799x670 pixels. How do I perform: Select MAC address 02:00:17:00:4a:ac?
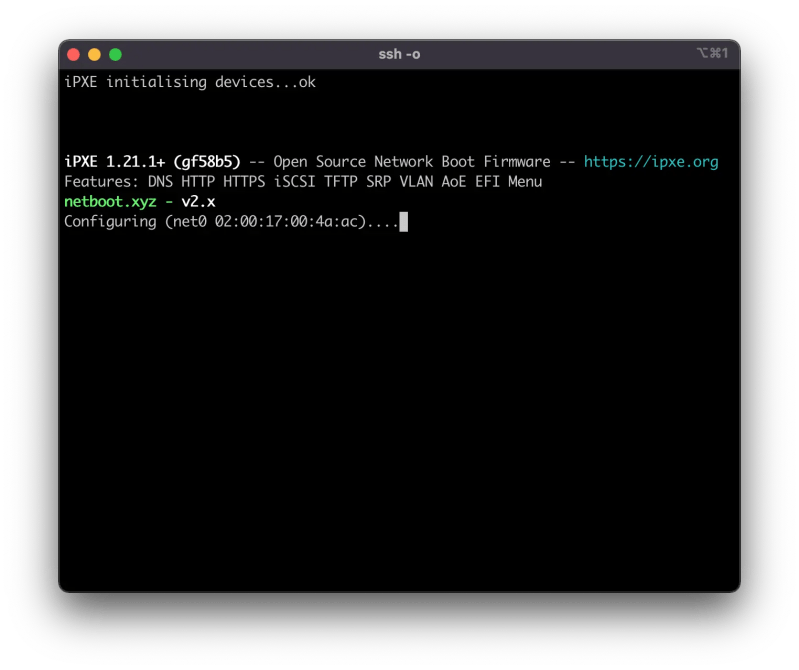[x=286, y=222]
